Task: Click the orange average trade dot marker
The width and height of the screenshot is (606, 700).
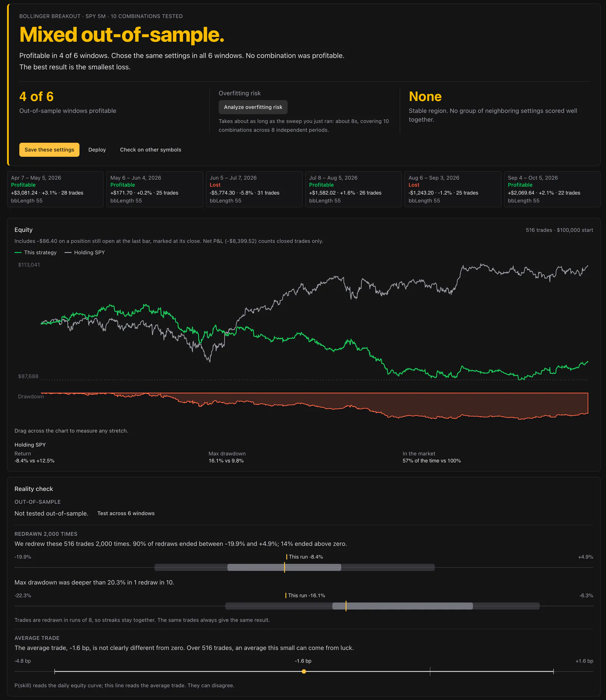Action: [x=304, y=671]
